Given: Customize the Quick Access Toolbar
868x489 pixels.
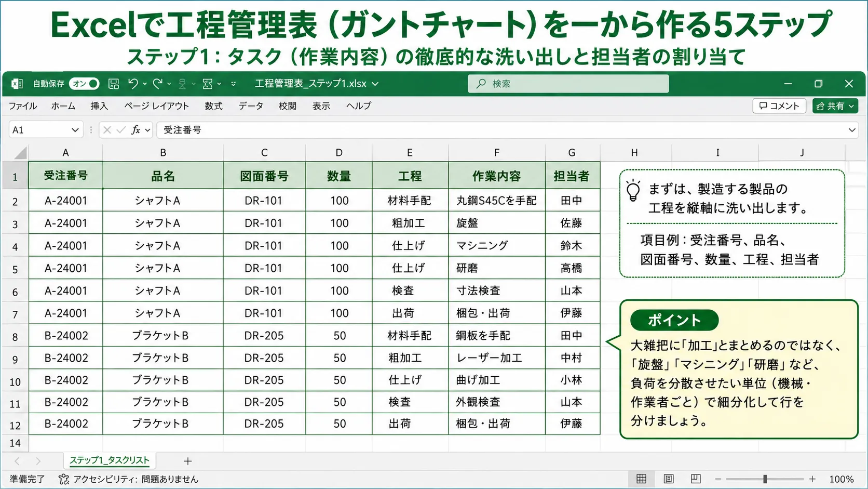Looking at the screenshot, I should coord(234,84).
